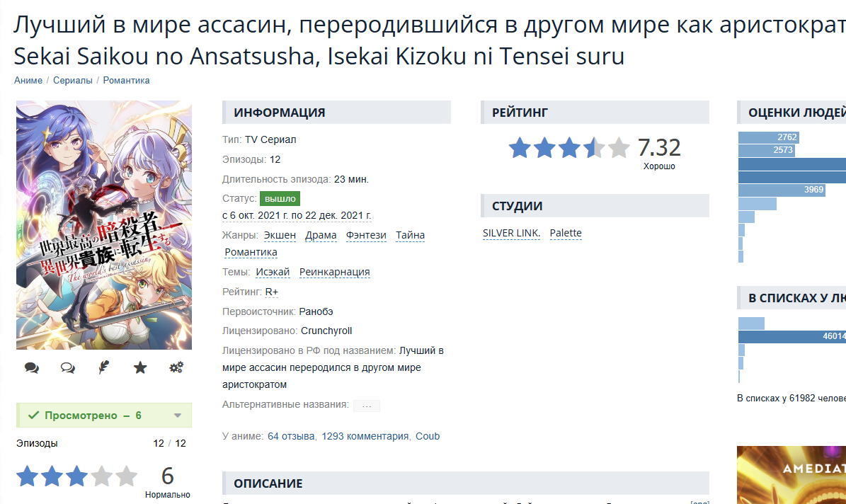Open the Романтика breadcrumb link
The width and height of the screenshot is (846, 504).
126,81
